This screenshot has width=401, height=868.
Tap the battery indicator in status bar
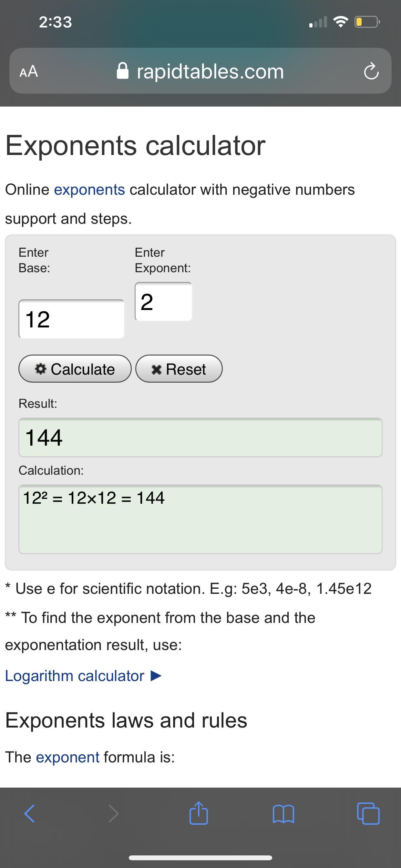coord(367,22)
